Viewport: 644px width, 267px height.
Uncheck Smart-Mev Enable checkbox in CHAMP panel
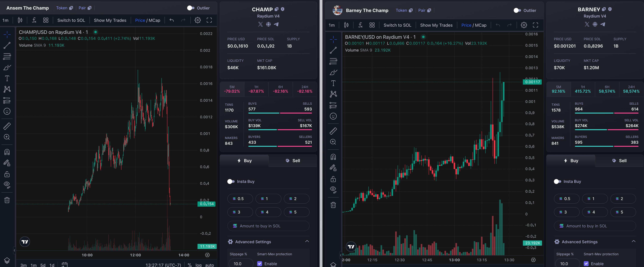coord(259,264)
